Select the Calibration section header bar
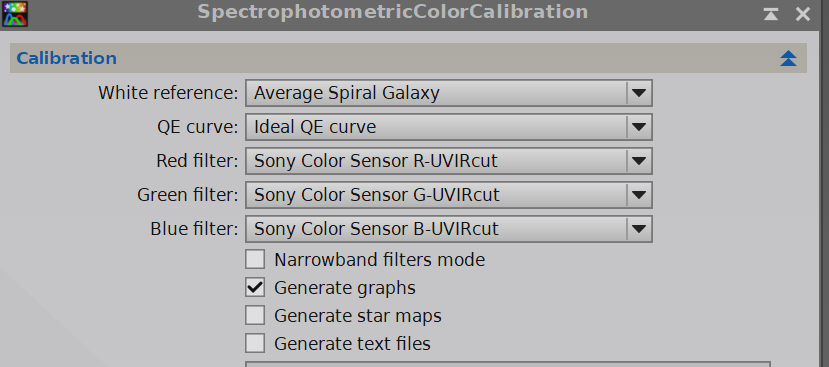829x367 pixels. click(x=408, y=58)
